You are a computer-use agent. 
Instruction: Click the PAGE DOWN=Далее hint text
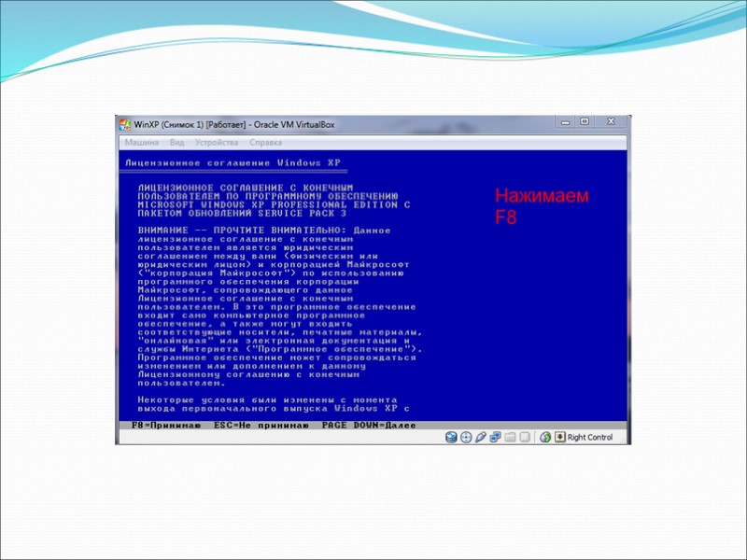point(369,426)
